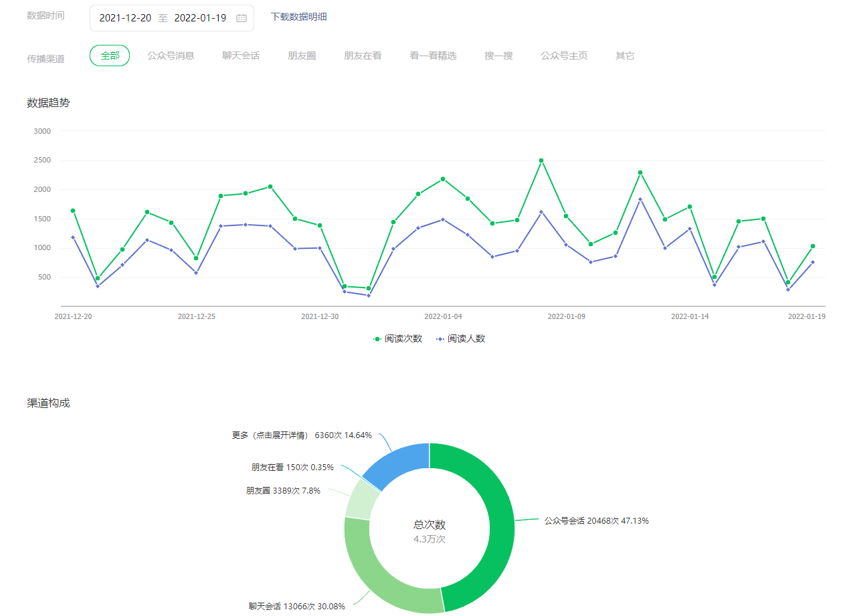855x616 pixels.
Task: Select the 其它 channel filter
Action: [625, 56]
